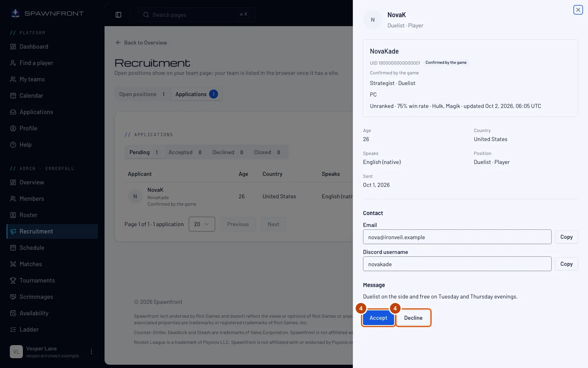Copy the email address nova@ironveil.example

[566, 237]
